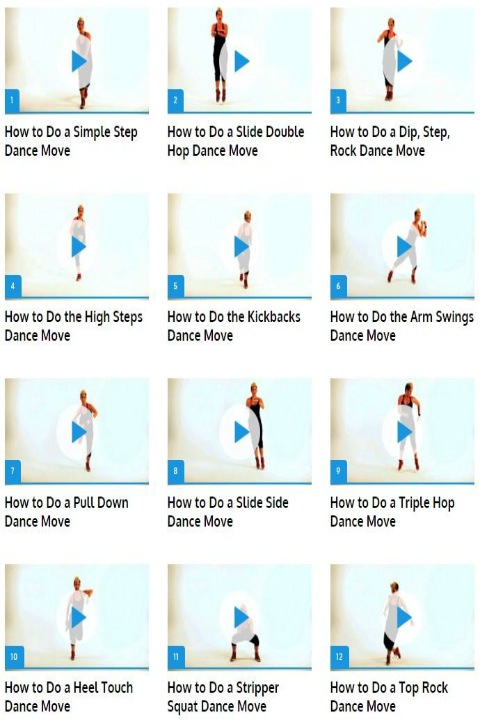The width and height of the screenshot is (480, 720).
Task: Play the Kickbacks dance video
Action: pyautogui.click(x=240, y=247)
